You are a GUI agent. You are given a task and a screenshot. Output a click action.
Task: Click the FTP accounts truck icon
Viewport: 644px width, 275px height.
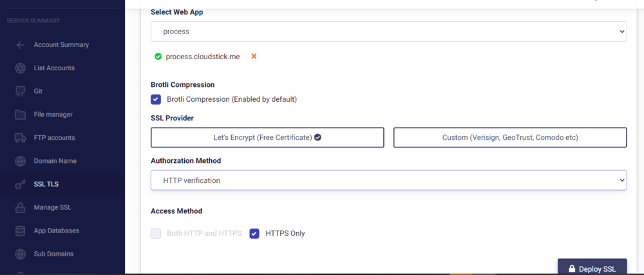coord(21,138)
